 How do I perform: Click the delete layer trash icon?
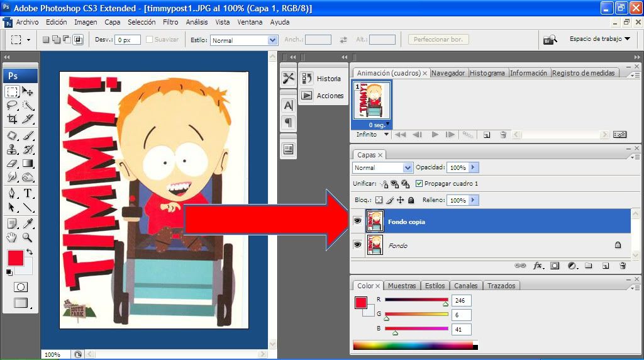[623, 266]
